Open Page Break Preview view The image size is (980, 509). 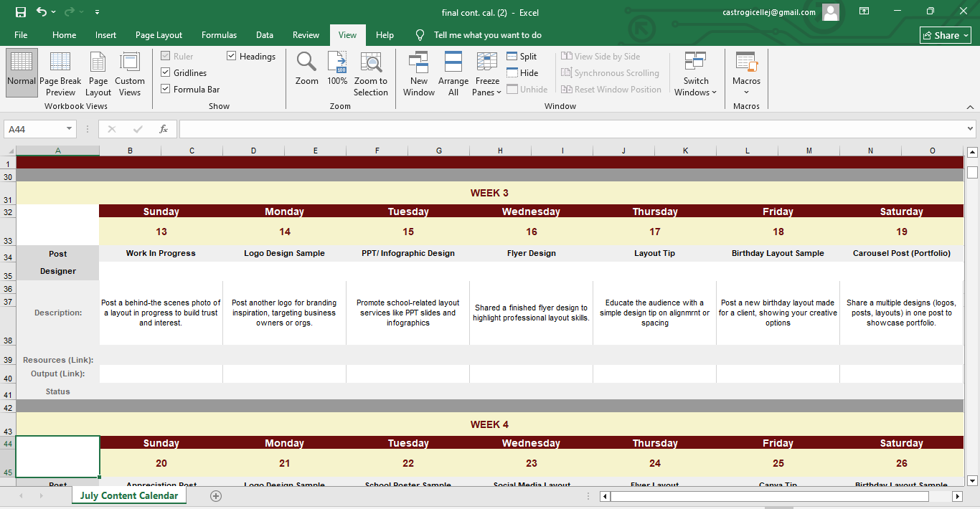click(60, 73)
